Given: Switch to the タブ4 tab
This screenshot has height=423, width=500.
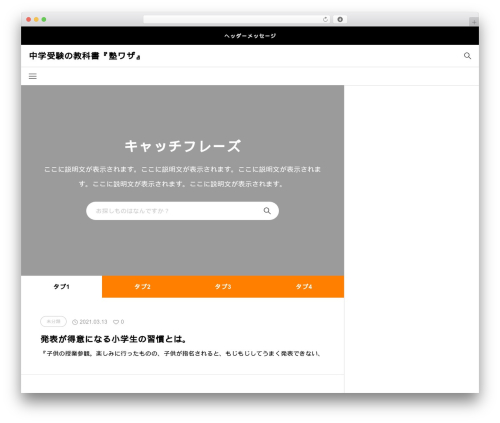Looking at the screenshot, I should click(304, 287).
